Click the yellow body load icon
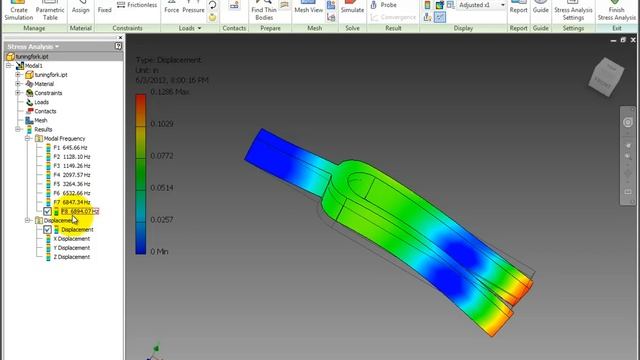This screenshot has height=360, width=640. tap(213, 18)
